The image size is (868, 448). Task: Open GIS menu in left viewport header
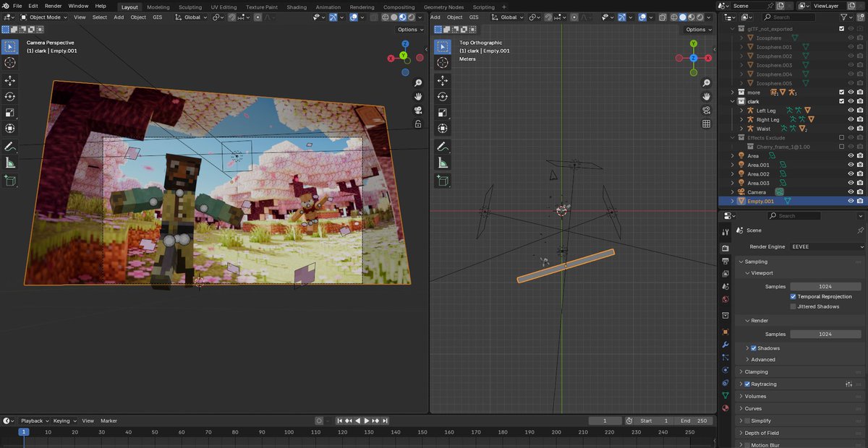tap(158, 17)
